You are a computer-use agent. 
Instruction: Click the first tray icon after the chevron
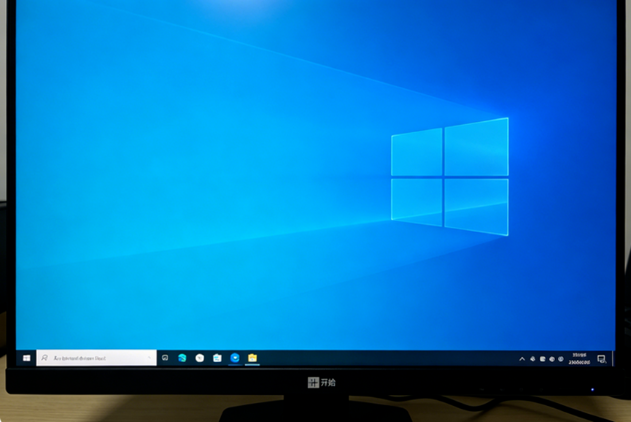(x=532, y=359)
